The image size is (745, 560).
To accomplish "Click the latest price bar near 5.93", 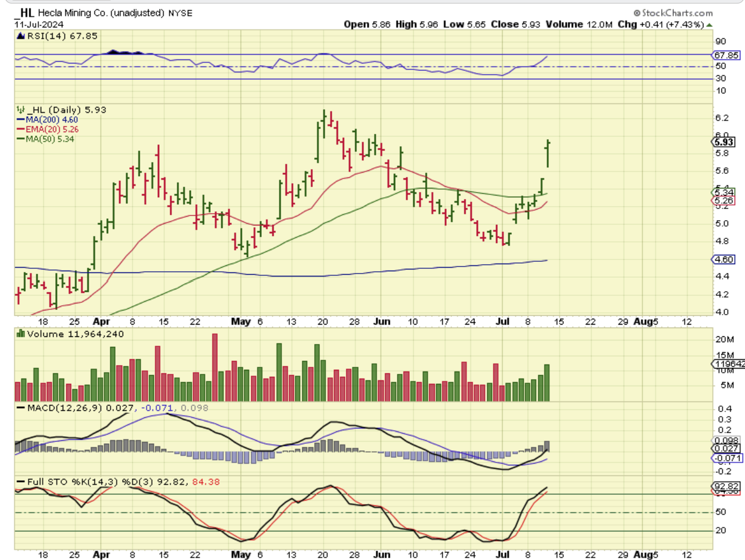I will (548, 154).
